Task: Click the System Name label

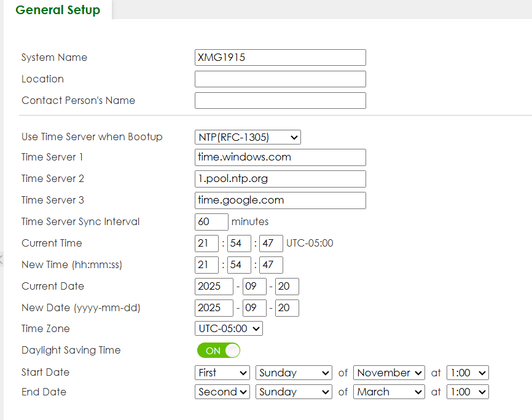Action: (x=54, y=57)
